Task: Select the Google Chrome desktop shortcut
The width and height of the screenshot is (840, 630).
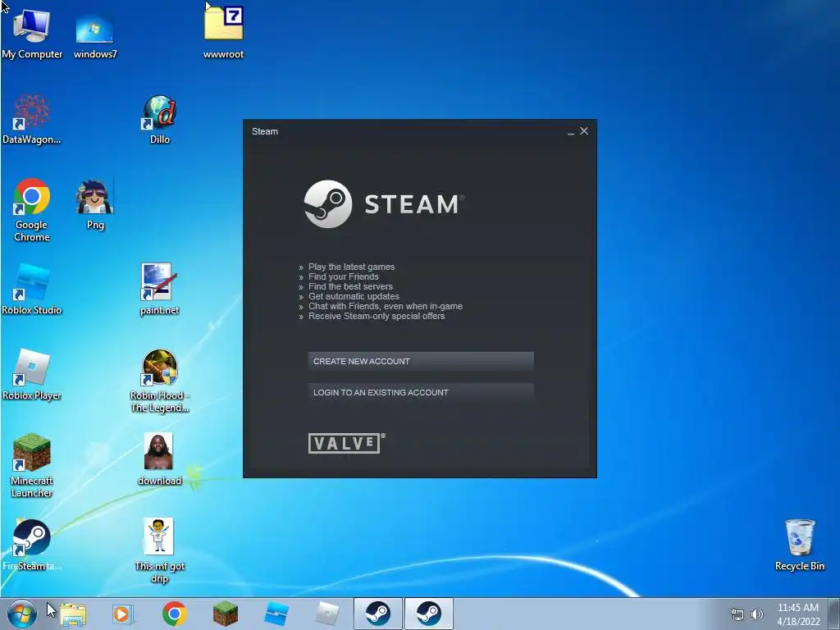Action: (x=32, y=210)
